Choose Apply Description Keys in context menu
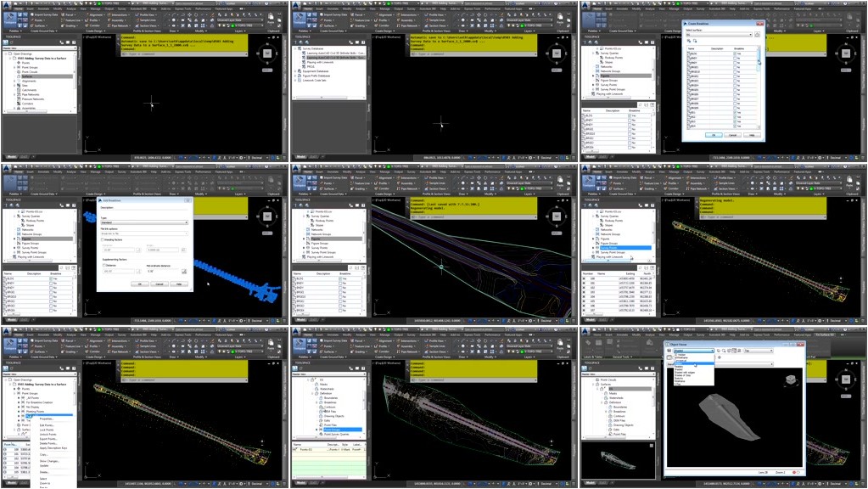This screenshot has height=489, width=868. (x=53, y=447)
